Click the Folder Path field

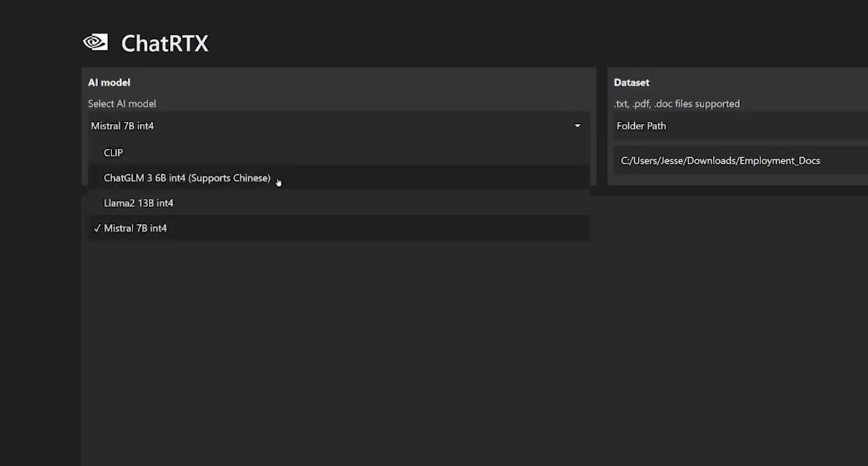click(x=641, y=125)
